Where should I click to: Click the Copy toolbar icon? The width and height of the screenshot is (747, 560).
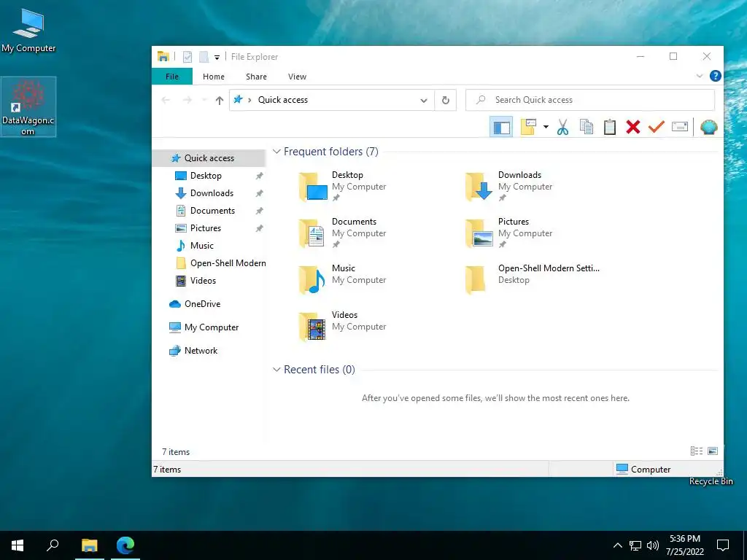click(587, 127)
